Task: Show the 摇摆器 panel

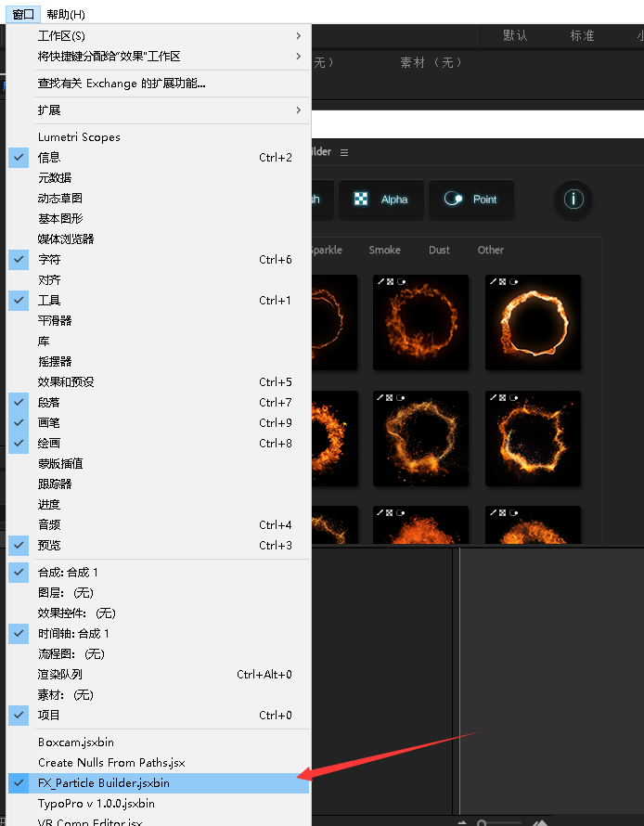Action: [x=159, y=361]
